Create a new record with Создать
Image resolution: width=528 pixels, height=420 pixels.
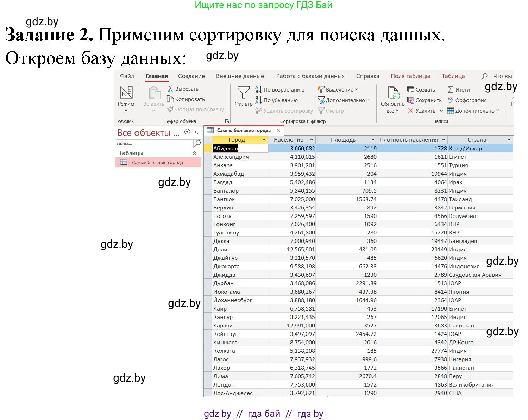pyautogui.click(x=411, y=89)
